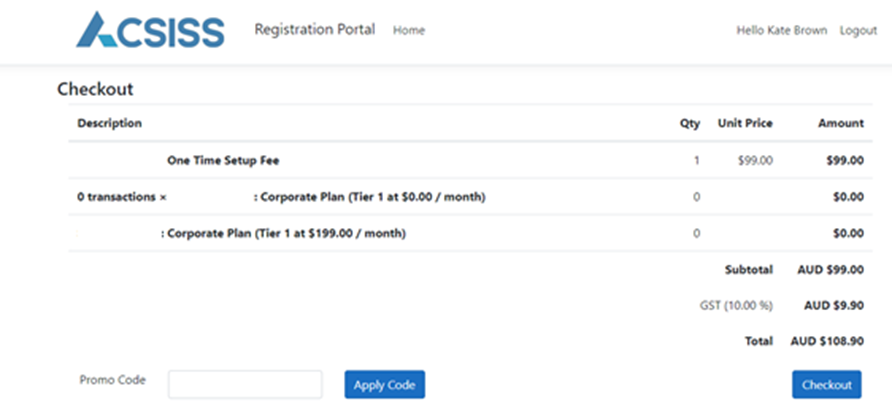Click the Tier 1 at $199.00 plan row
This screenshot has height=416, width=892.
click(x=284, y=234)
